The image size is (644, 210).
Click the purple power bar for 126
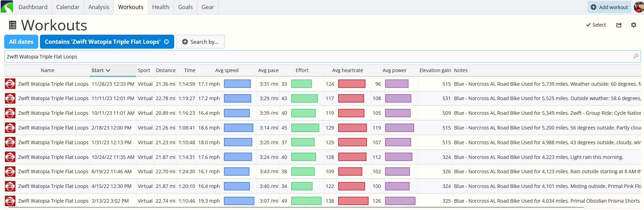400,201
